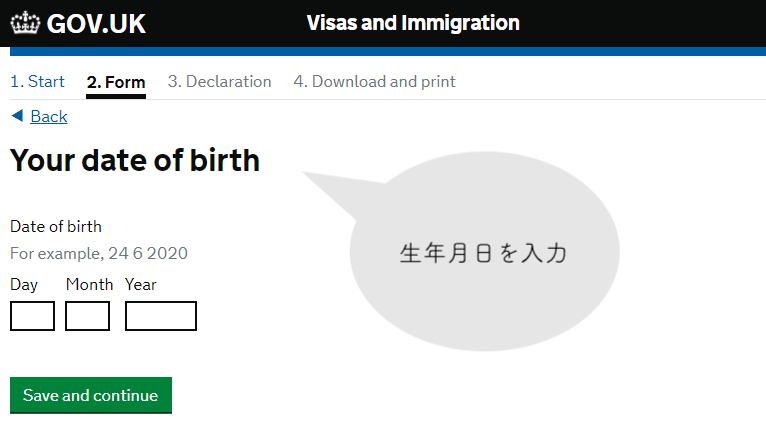Click the Date of birth legend text

coord(56,227)
